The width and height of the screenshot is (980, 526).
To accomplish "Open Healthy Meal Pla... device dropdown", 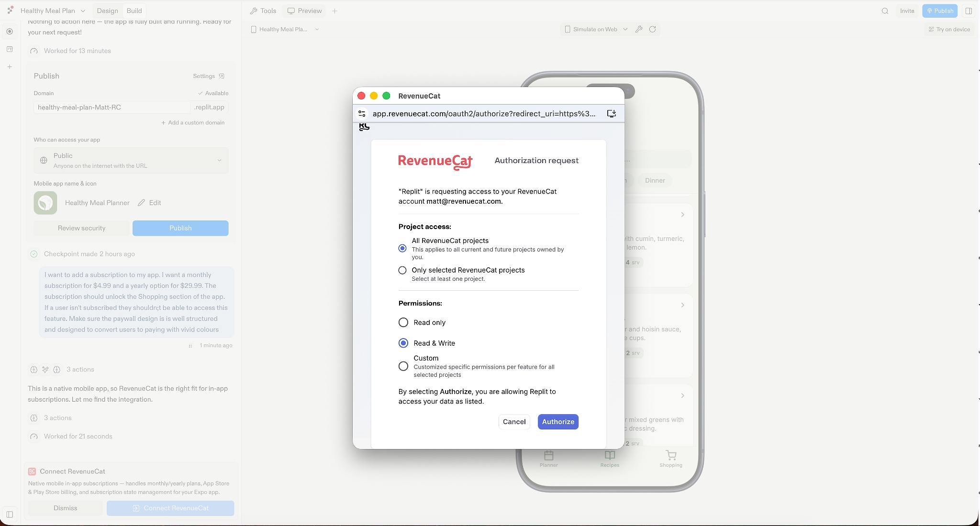I will (285, 29).
